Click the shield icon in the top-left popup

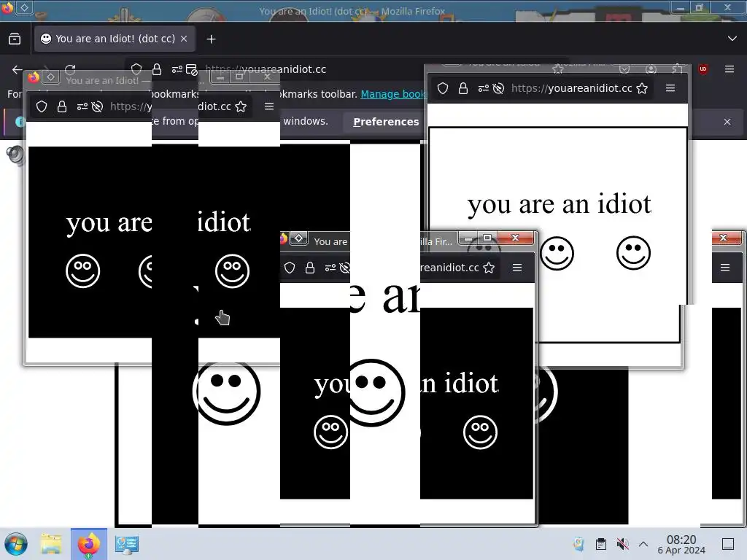point(42,106)
